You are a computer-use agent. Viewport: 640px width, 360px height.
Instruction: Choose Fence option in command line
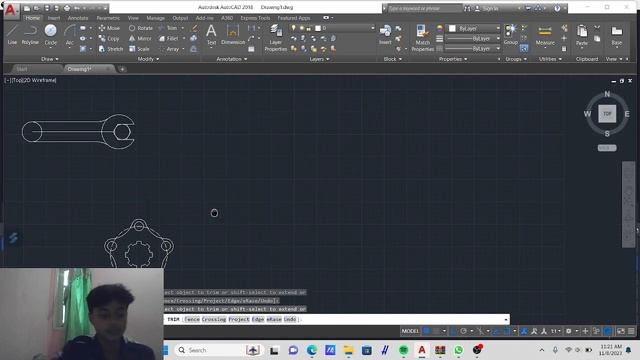tap(192, 319)
